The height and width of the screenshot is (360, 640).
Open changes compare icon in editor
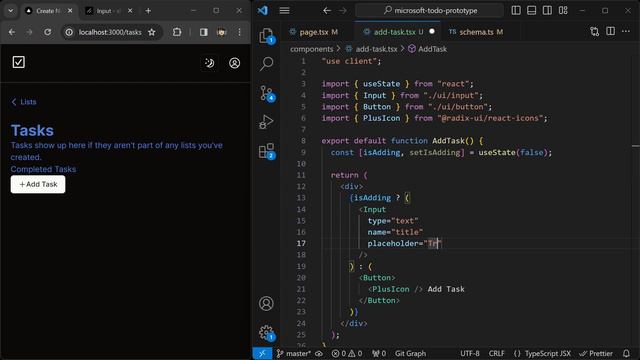[x=595, y=31]
